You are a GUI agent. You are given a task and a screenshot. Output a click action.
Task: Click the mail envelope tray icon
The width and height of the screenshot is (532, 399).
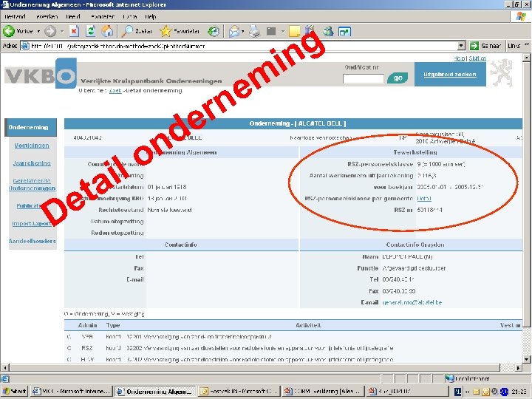pyautogui.click(x=476, y=392)
